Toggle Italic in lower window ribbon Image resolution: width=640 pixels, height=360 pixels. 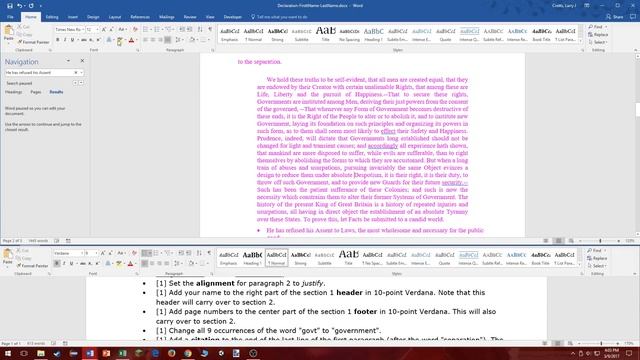(x=64, y=264)
